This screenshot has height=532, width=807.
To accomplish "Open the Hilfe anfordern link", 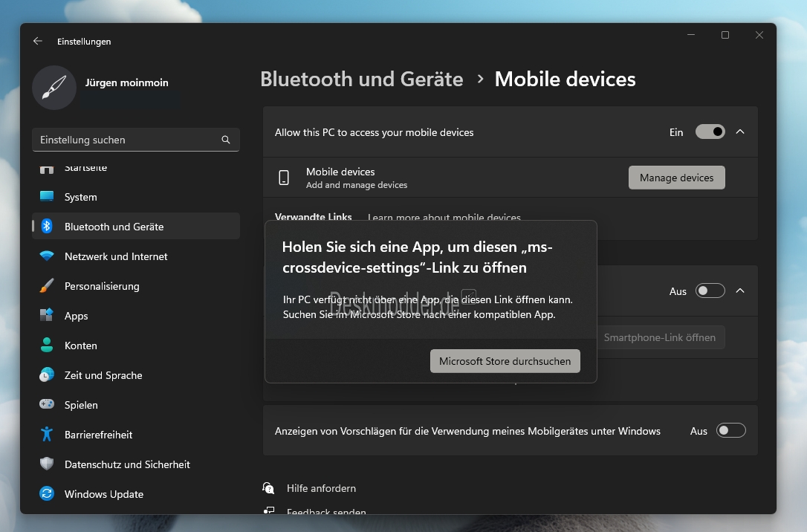I will coord(321,488).
